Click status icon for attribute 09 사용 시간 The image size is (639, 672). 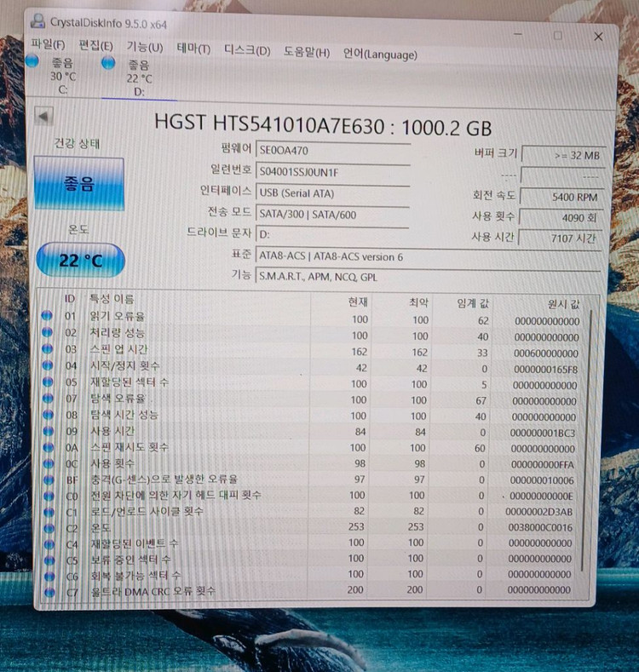point(49,431)
